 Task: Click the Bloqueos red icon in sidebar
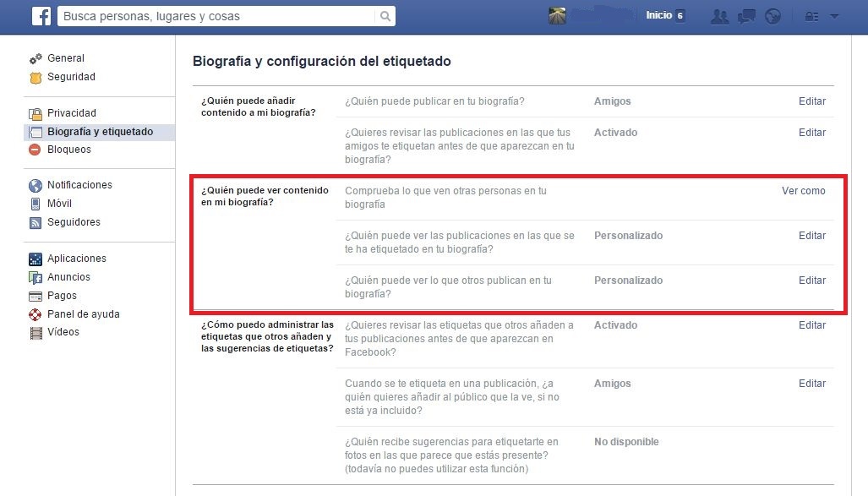coord(35,150)
